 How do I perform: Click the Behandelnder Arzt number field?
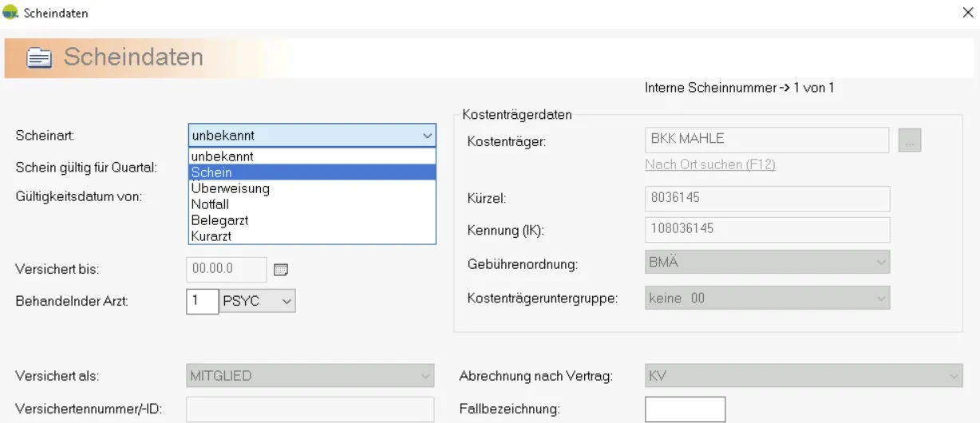[202, 301]
